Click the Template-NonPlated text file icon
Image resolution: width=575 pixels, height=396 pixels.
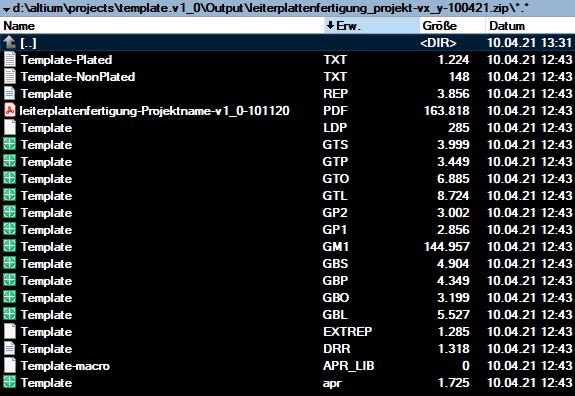[10, 76]
